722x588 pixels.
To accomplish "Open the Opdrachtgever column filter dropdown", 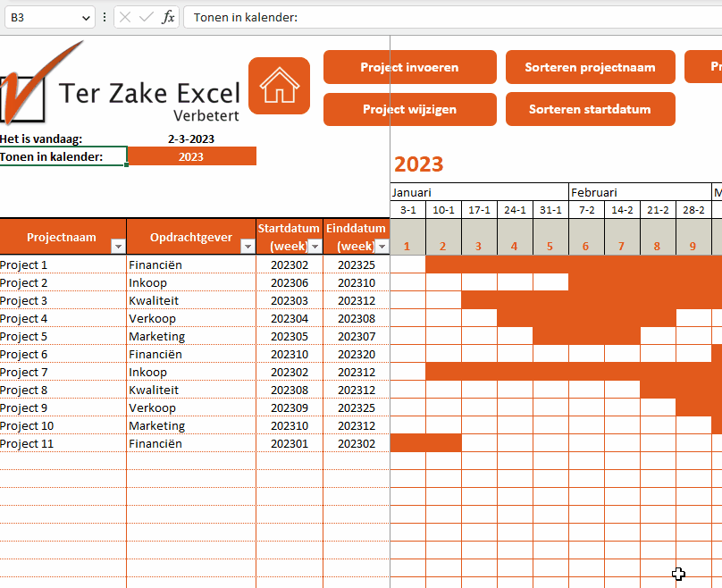I will pos(248,248).
